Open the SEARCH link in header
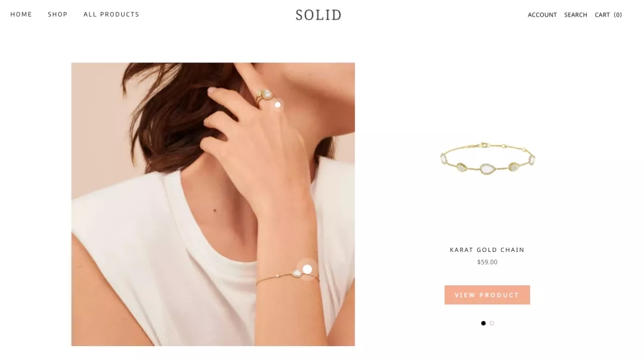644x358 pixels. 575,15
